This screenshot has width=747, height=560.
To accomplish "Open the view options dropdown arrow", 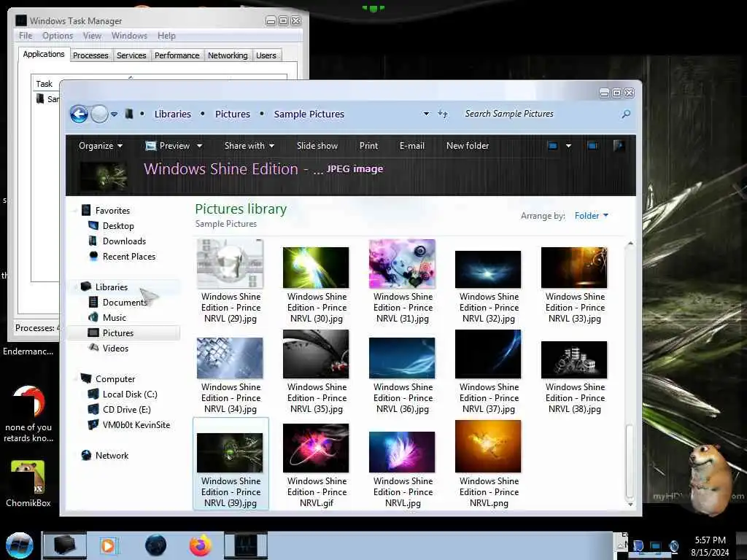I will [x=568, y=146].
